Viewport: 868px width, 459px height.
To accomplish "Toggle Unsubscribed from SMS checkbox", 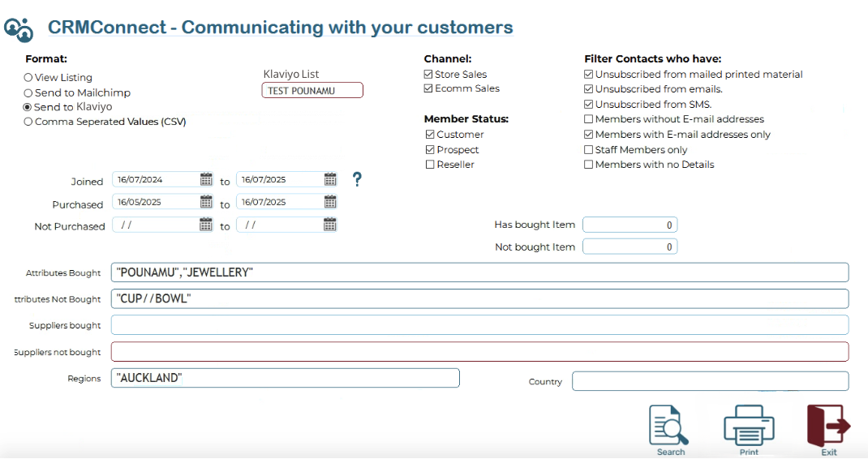I will pos(588,104).
